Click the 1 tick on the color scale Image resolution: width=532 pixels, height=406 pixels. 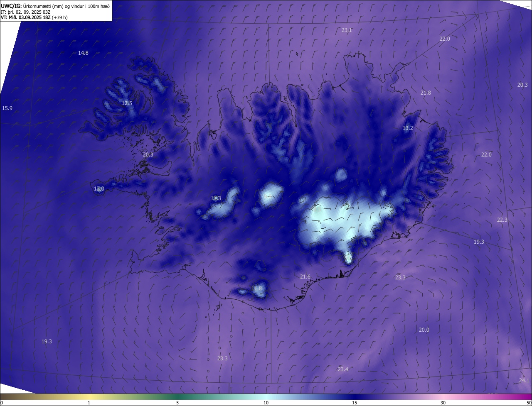[89, 403]
